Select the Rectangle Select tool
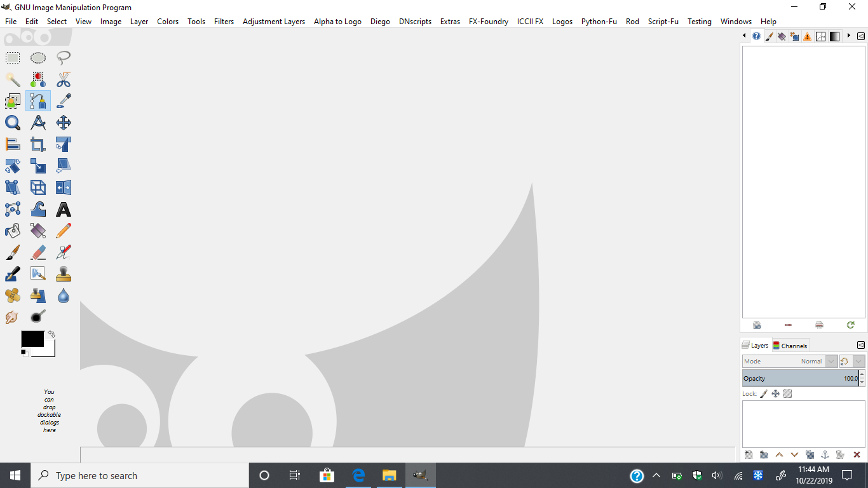 [13, 58]
